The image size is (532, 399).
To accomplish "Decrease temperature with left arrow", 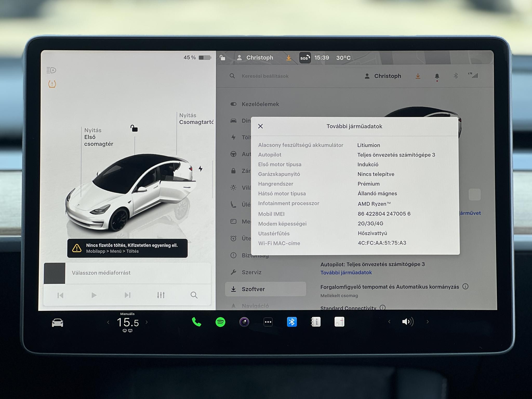I will [x=108, y=322].
